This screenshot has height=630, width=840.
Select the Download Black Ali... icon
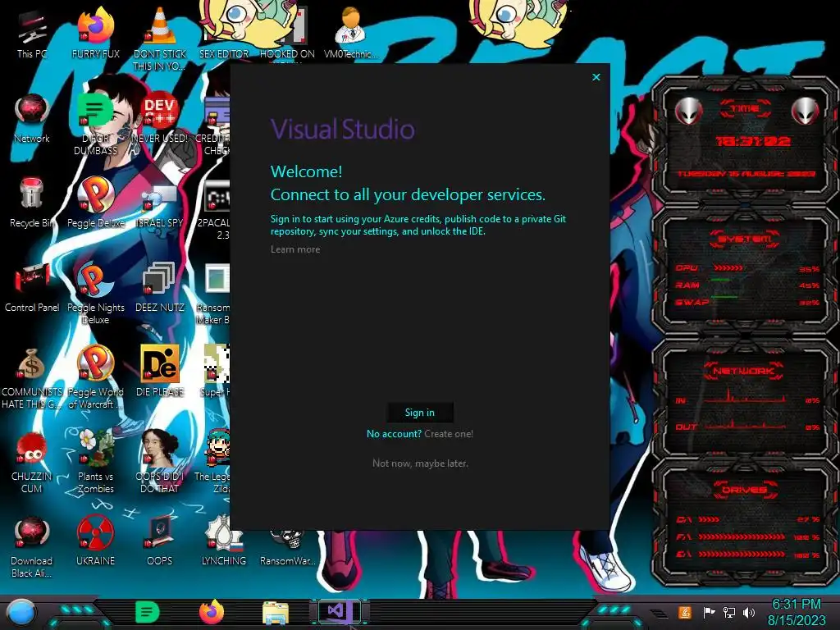click(x=32, y=546)
